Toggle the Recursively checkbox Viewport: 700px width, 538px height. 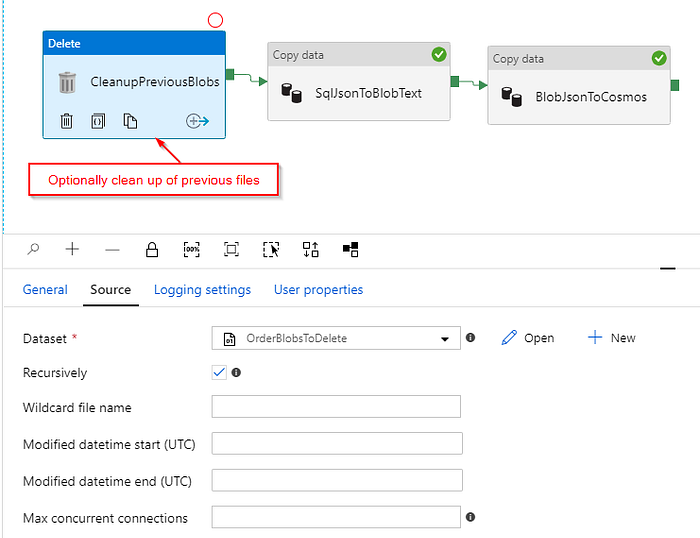click(219, 372)
